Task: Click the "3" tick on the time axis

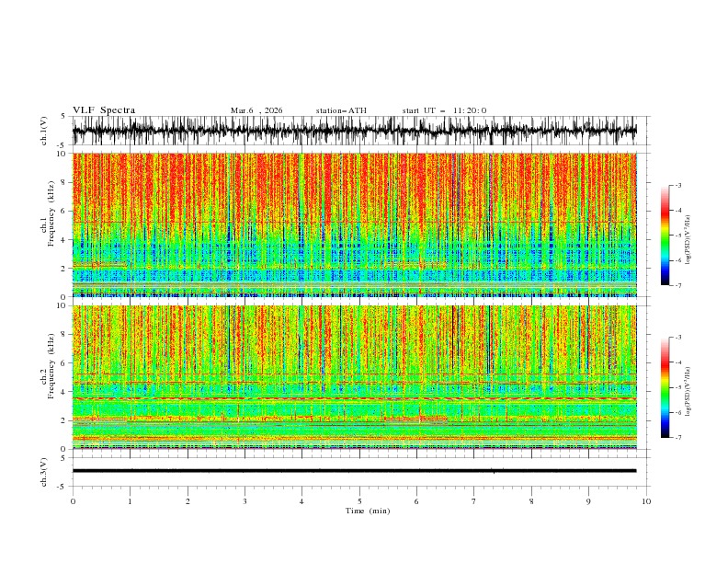Action: pyautogui.click(x=245, y=501)
